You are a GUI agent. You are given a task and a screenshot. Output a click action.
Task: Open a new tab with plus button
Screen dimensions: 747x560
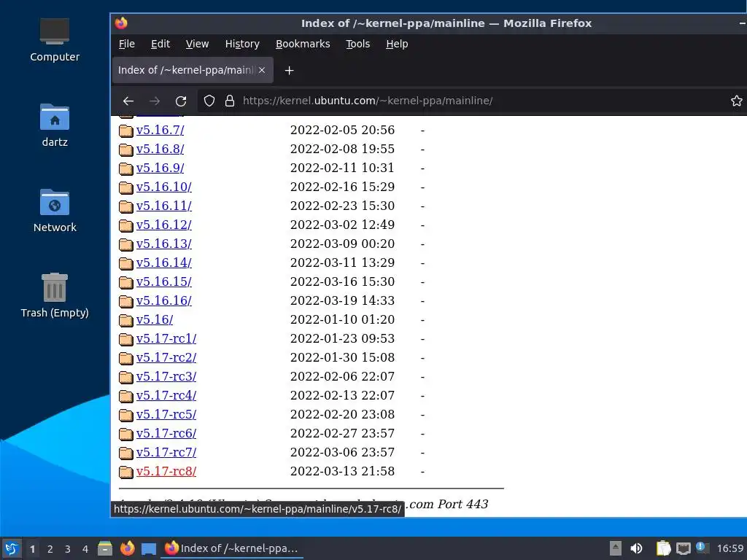[x=289, y=71]
